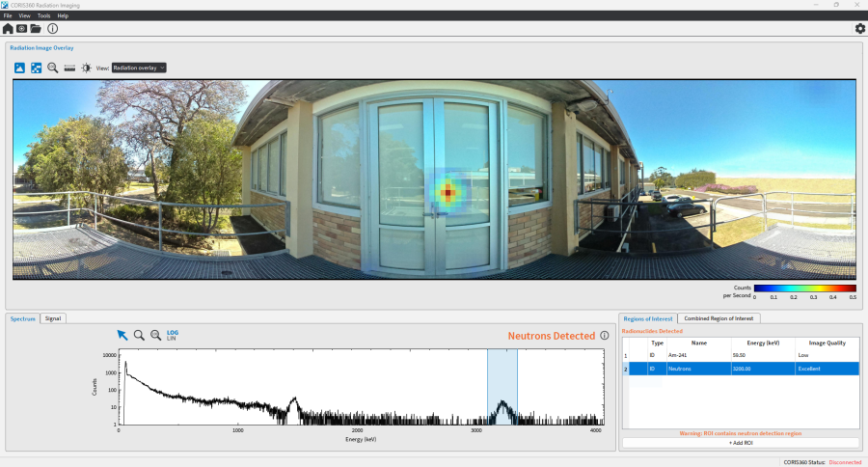This screenshot has width=868, height=467.
Task: Click the colour scale bar icon
Action: click(x=69, y=68)
